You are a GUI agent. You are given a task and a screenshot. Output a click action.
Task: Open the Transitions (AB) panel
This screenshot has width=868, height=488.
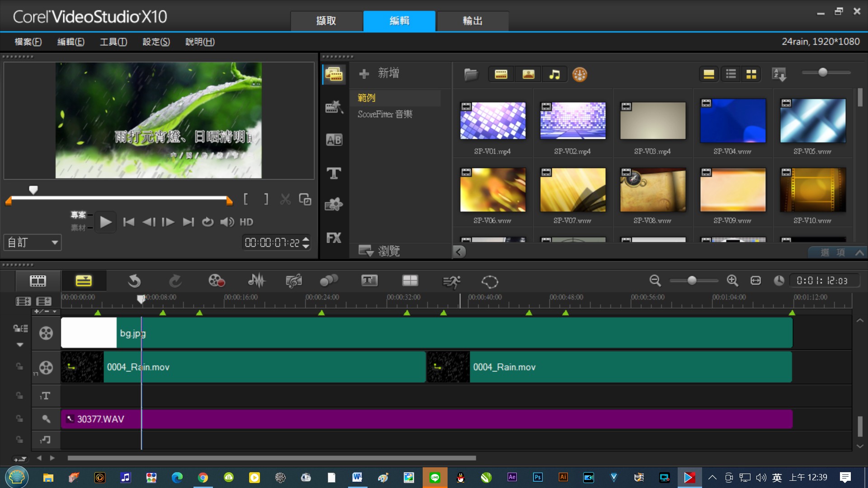[x=334, y=140]
